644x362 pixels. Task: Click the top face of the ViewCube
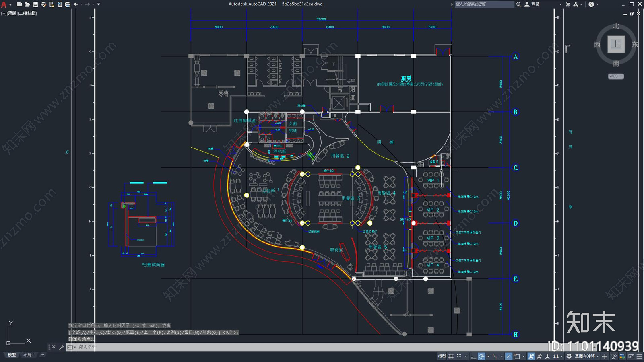click(616, 44)
